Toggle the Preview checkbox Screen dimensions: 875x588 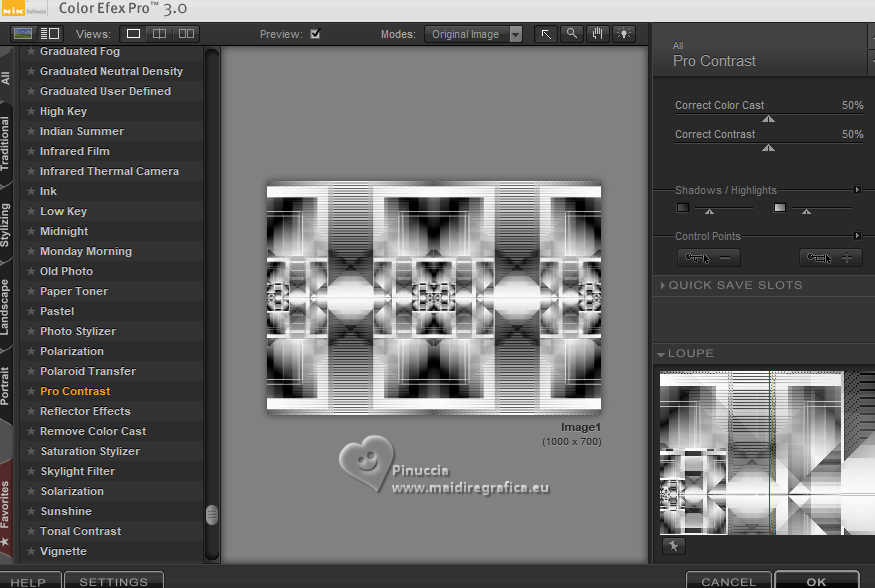[x=315, y=33]
